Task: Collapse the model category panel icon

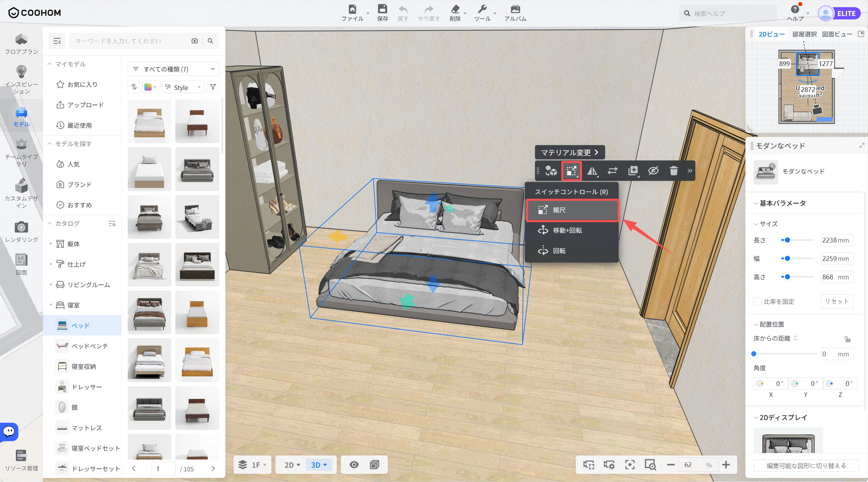Action: coord(57,41)
